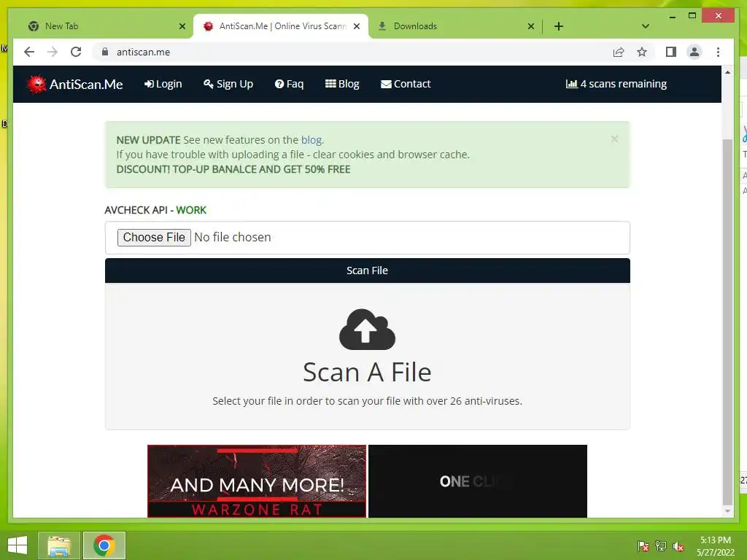
Task: Click the Scan File button
Action: pos(368,271)
